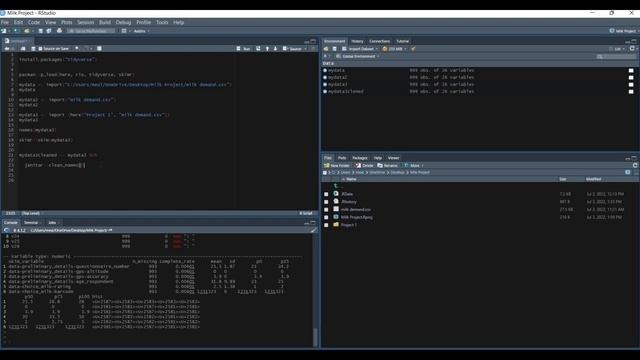Go to next section down arrow
Viewport: 640px width, 360px height.
[275, 49]
